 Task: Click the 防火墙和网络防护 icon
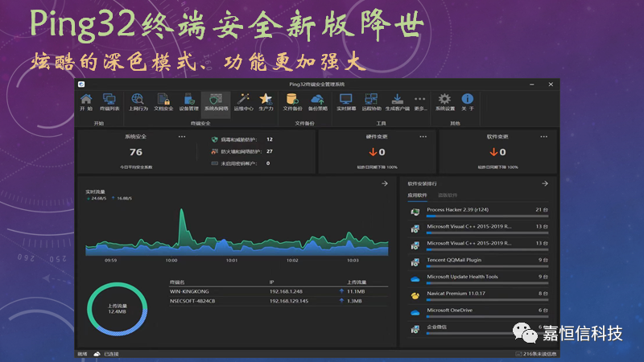(214, 151)
